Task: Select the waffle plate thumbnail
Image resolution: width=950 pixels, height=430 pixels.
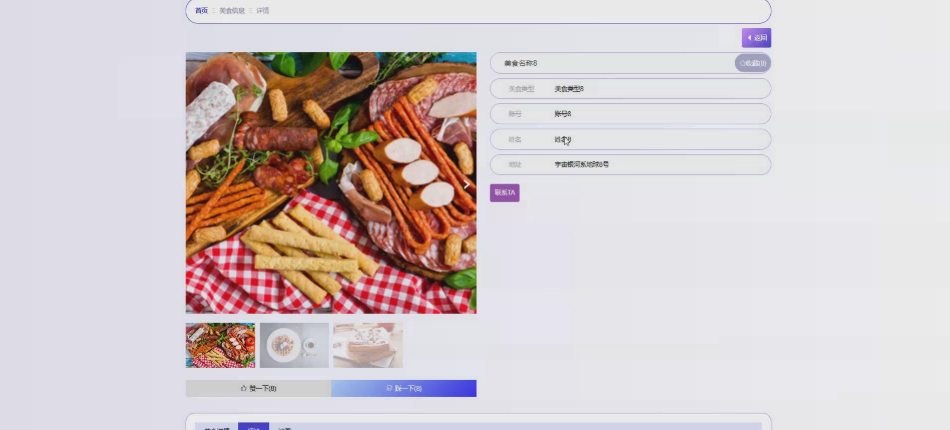Action: coord(294,345)
